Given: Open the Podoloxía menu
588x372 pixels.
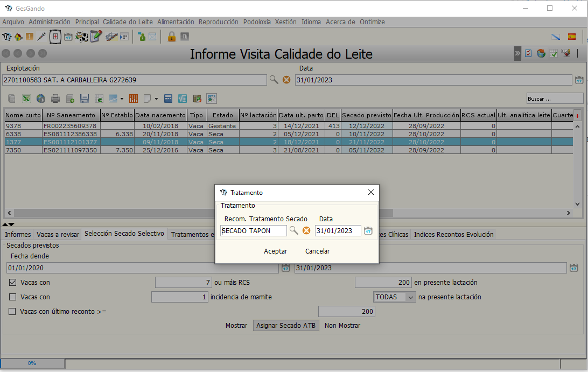Looking at the screenshot, I should [x=257, y=22].
